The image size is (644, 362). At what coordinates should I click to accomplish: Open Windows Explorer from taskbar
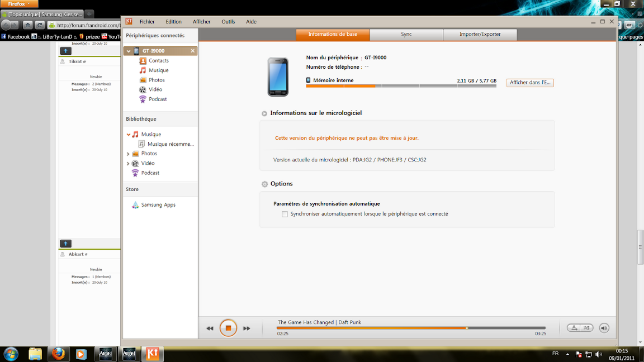(x=35, y=354)
